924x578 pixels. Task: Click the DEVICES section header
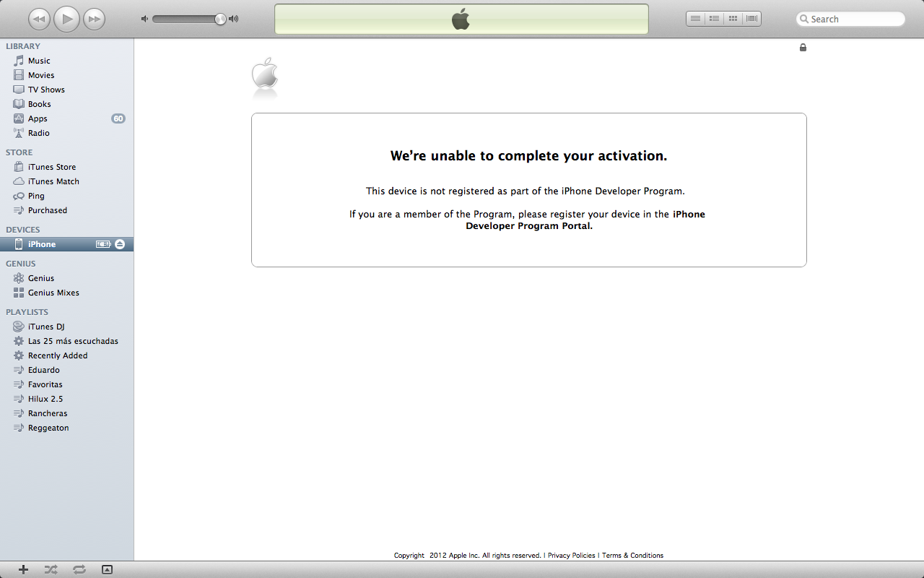pos(23,230)
